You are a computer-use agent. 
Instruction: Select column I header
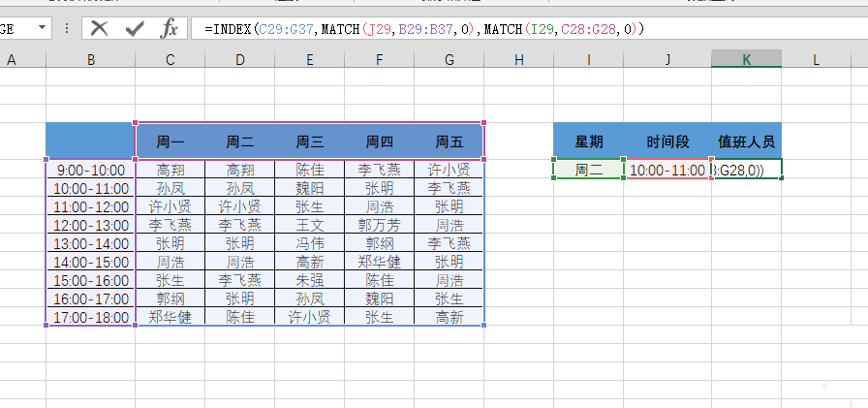click(588, 60)
